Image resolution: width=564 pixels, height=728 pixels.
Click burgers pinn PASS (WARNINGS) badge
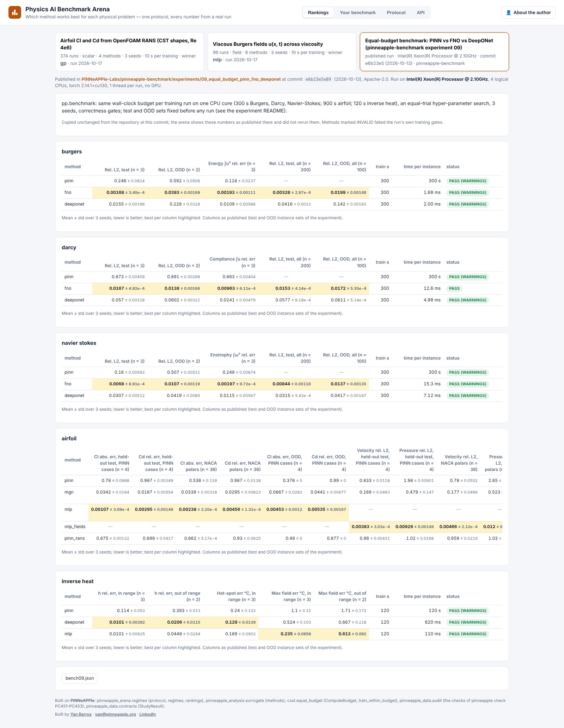click(467, 181)
